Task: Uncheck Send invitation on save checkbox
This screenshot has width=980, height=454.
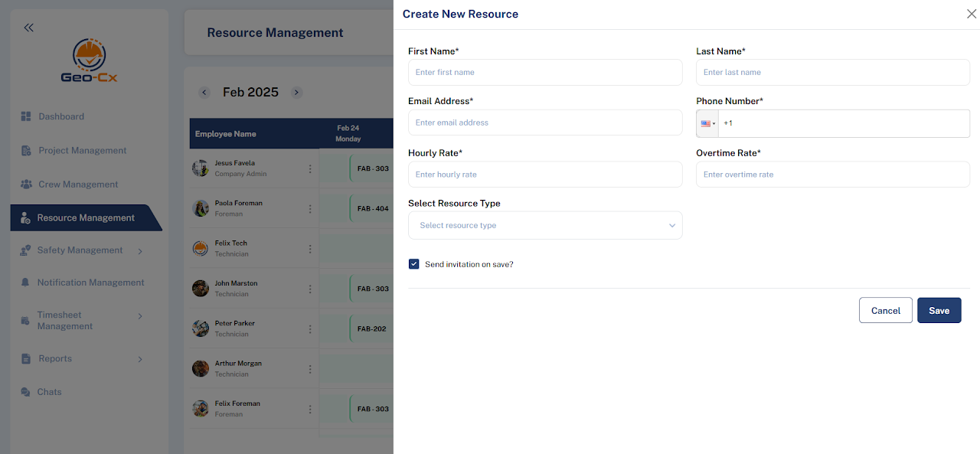Action: (414, 264)
